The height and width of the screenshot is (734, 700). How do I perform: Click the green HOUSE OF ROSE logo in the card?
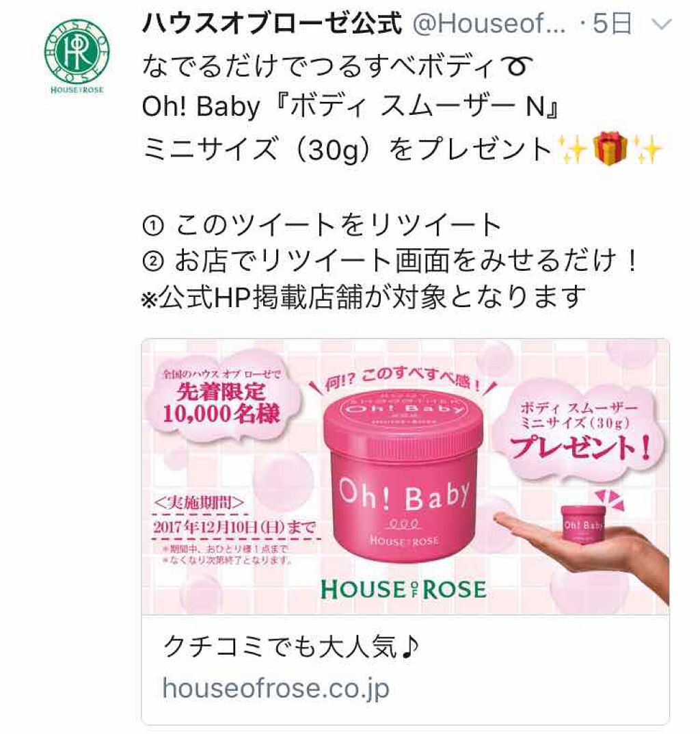point(403,590)
